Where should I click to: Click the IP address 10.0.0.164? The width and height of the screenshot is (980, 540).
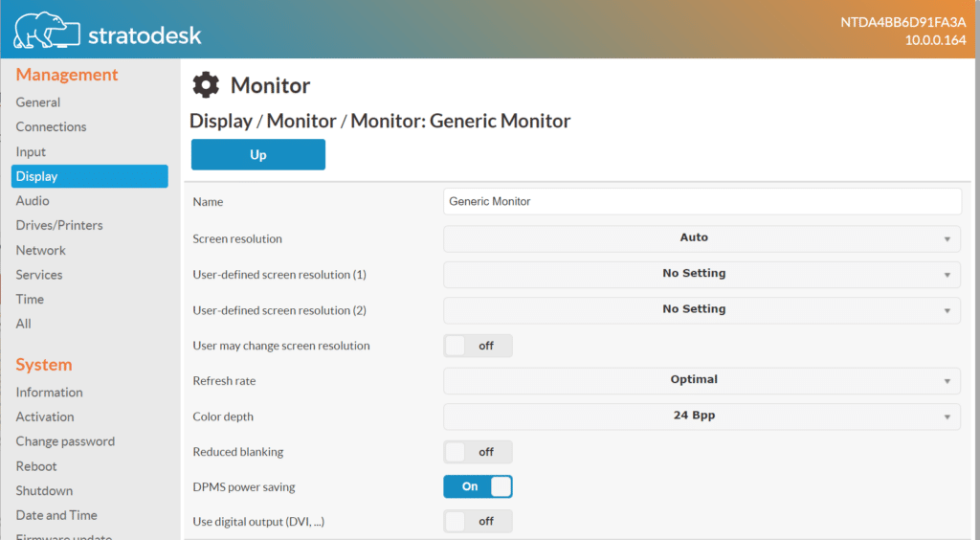click(935, 40)
